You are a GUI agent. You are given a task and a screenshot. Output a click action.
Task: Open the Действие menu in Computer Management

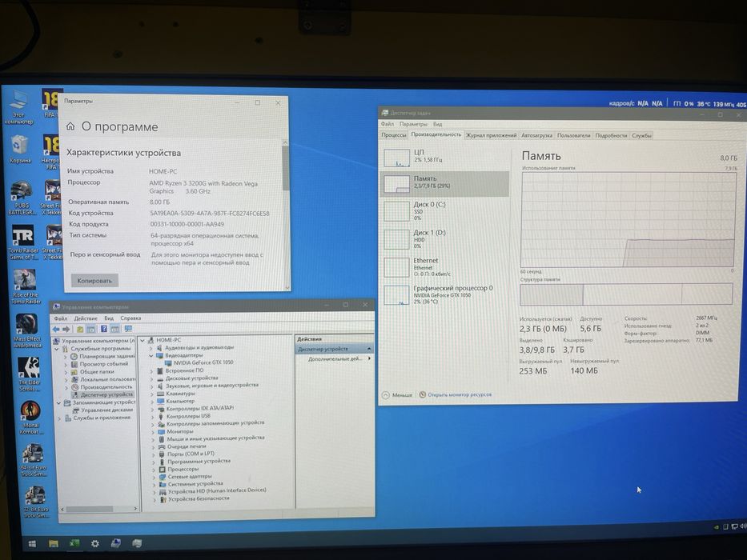coord(86,318)
